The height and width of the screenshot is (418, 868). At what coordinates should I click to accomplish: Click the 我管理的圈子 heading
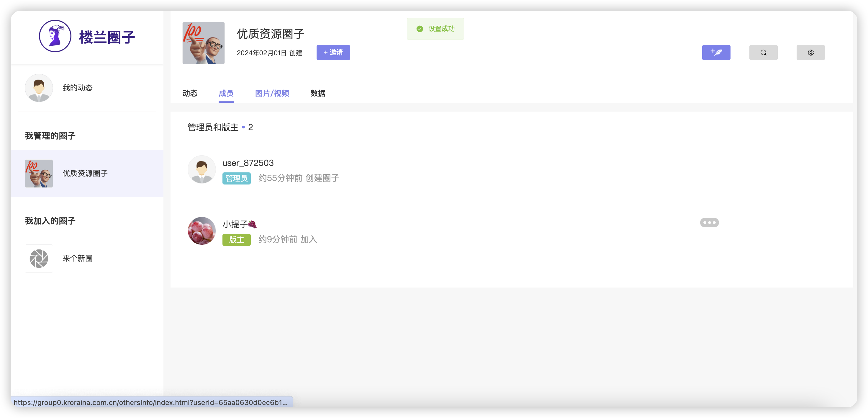click(50, 136)
